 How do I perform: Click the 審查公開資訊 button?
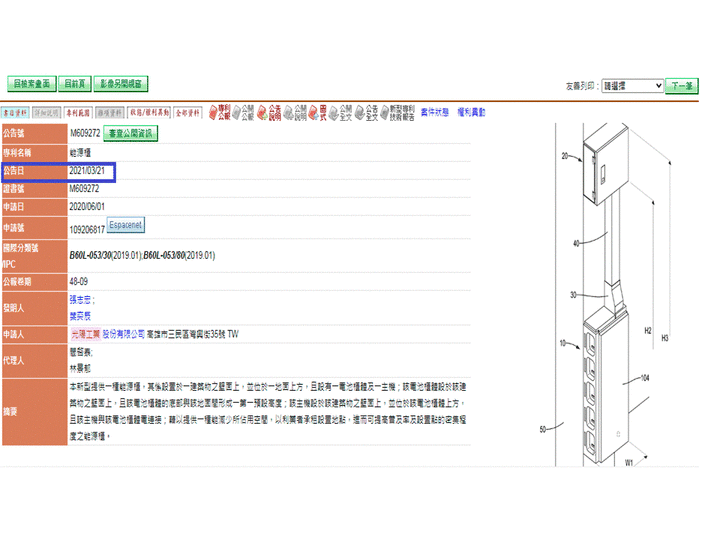tap(130, 133)
